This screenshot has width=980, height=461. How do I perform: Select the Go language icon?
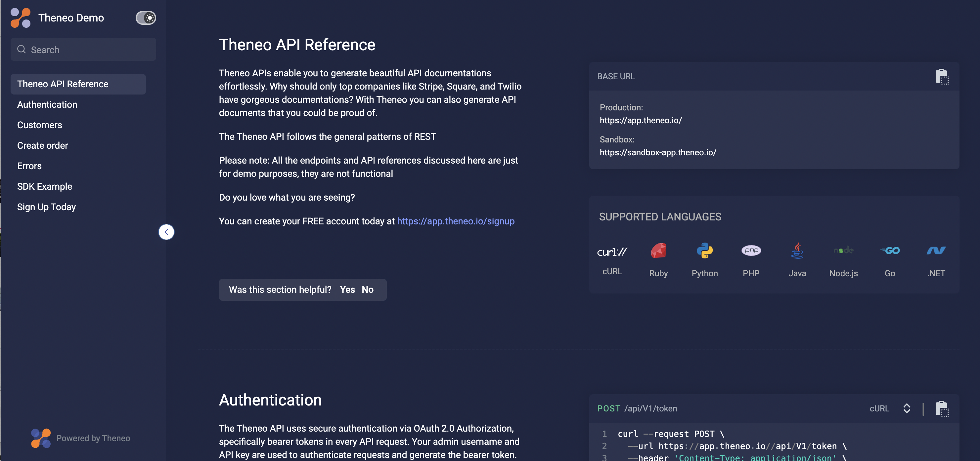click(889, 251)
